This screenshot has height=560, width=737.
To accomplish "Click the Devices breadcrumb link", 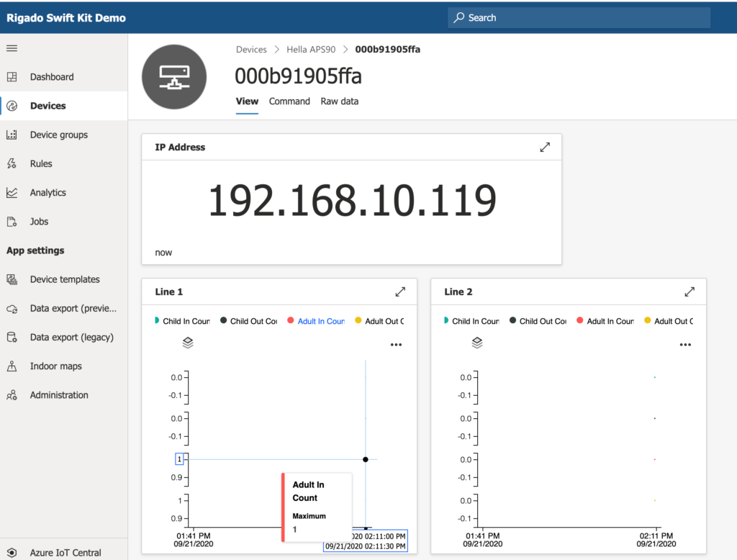I will click(251, 50).
